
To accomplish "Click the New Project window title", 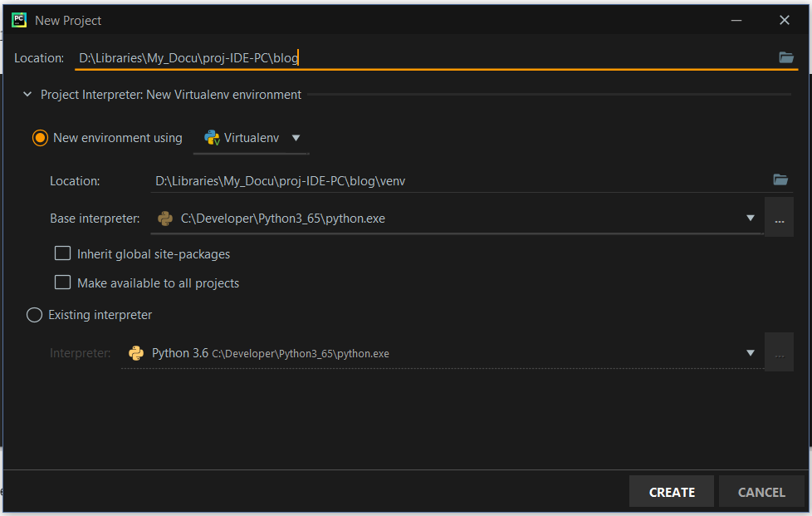I will coord(68,21).
